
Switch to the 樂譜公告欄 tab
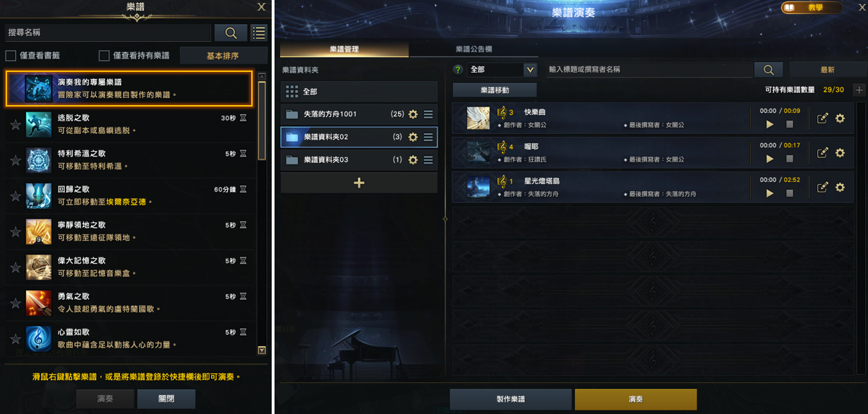pos(474,49)
